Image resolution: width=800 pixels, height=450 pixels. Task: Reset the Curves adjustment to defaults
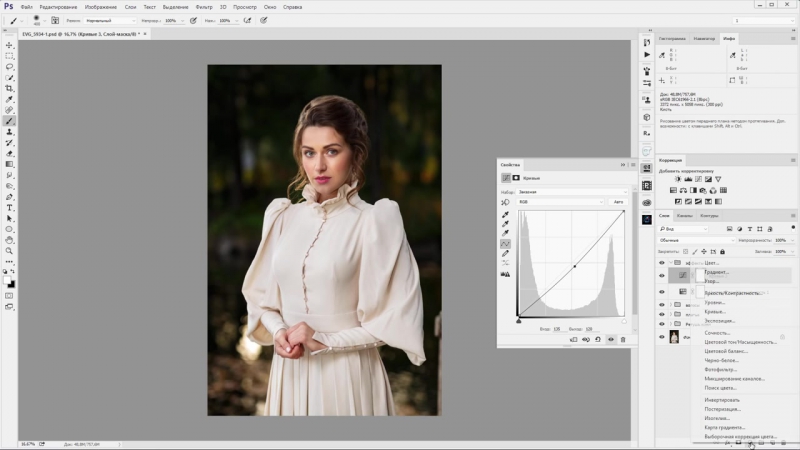[598, 339]
